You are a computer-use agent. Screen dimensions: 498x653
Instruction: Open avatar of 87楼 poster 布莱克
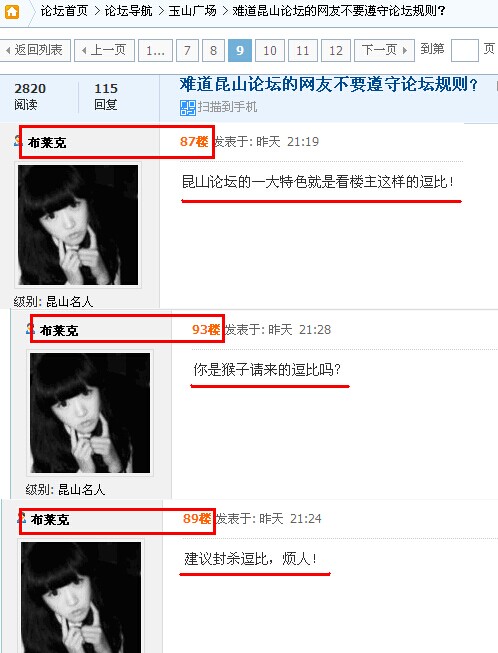coord(78,225)
